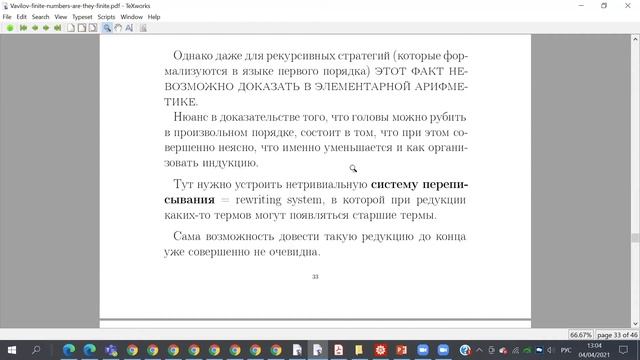640x360 pixels.
Task: Restore down the TeXworks window
Action: coord(604,6)
